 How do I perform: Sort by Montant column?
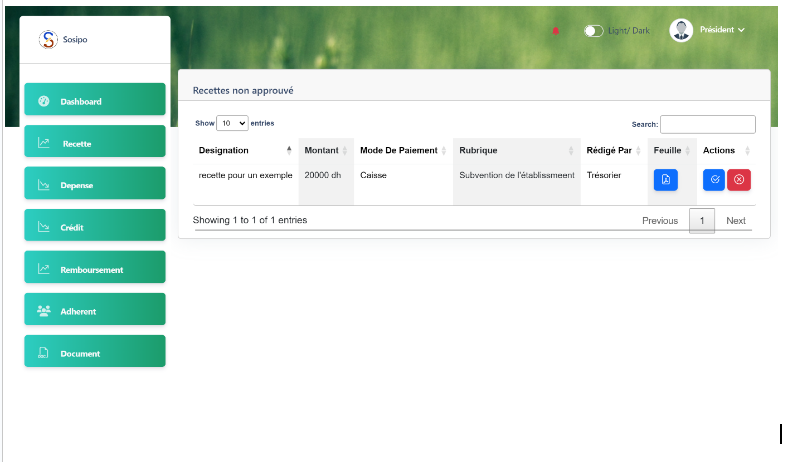click(326, 150)
